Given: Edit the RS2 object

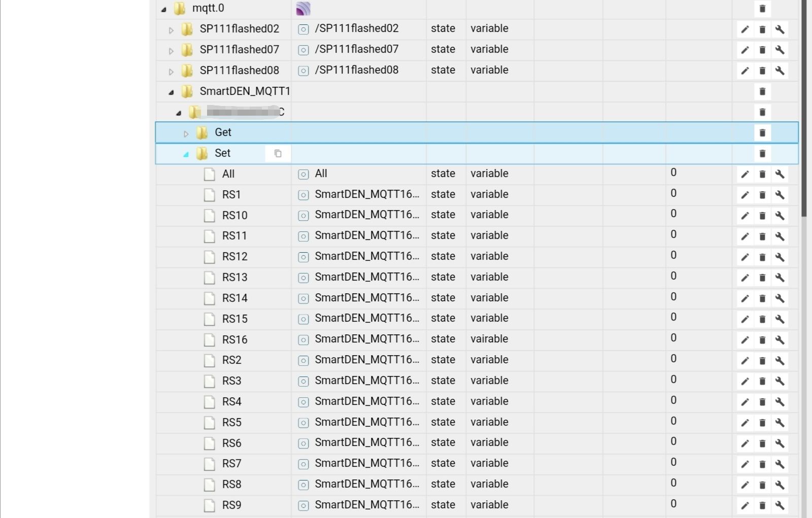Looking at the screenshot, I should pos(745,361).
